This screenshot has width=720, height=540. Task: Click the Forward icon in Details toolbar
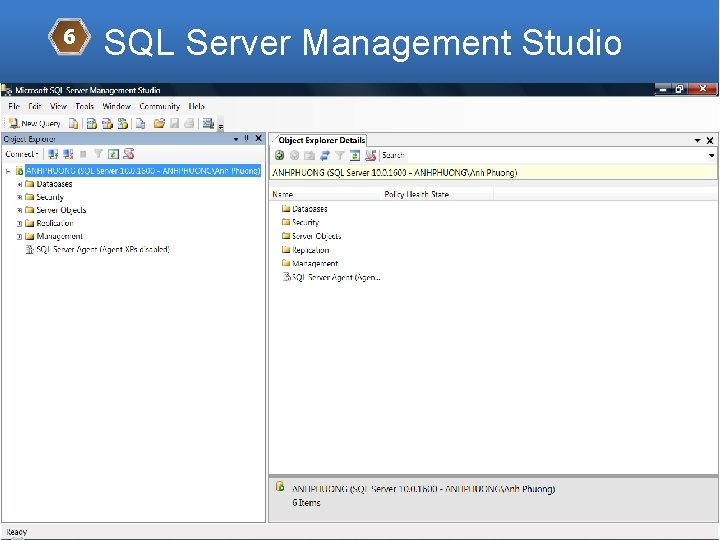[294, 155]
